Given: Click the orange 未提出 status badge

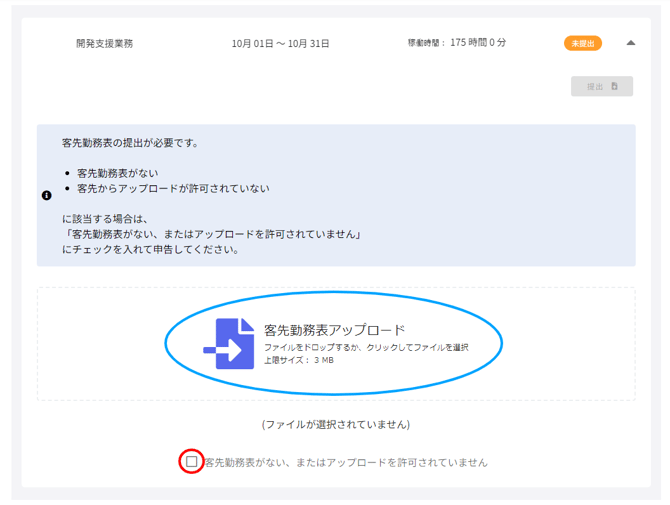Looking at the screenshot, I should click(x=583, y=43).
